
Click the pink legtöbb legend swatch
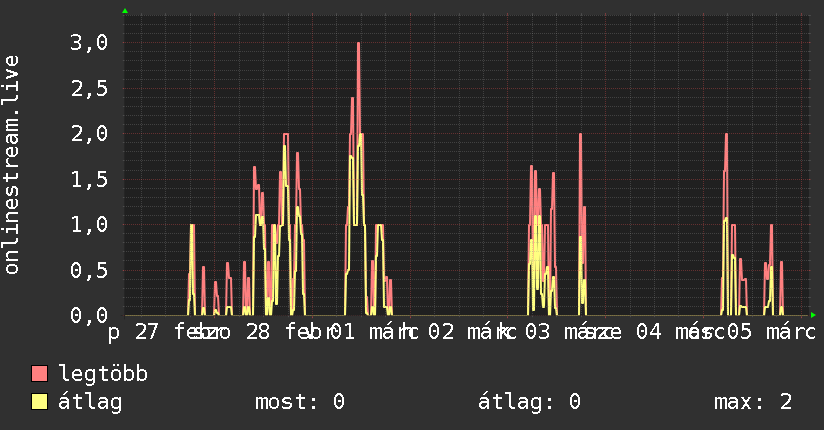(x=39, y=373)
